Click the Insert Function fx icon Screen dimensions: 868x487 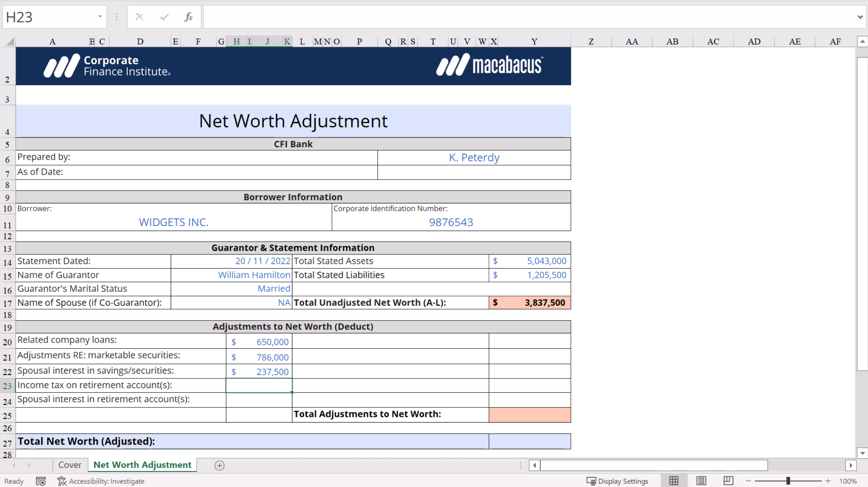(188, 17)
